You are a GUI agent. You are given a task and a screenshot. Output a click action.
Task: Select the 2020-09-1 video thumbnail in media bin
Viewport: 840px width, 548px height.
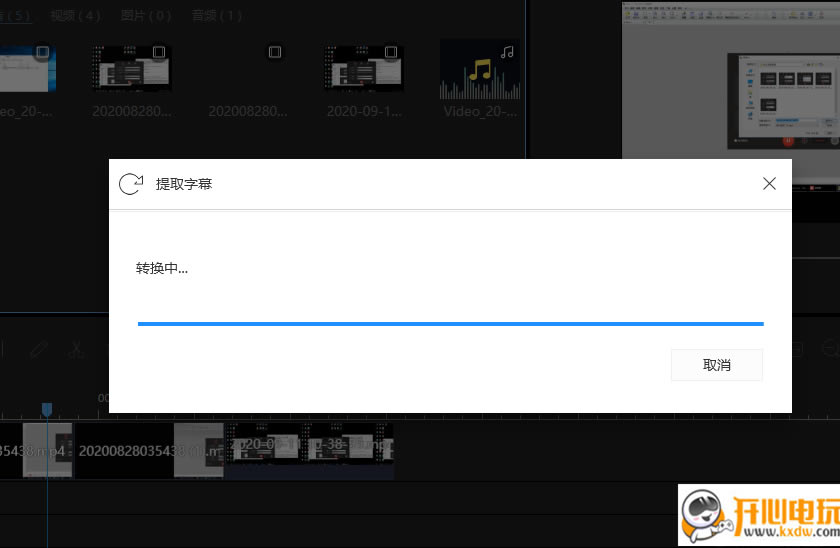pyautogui.click(x=363, y=70)
